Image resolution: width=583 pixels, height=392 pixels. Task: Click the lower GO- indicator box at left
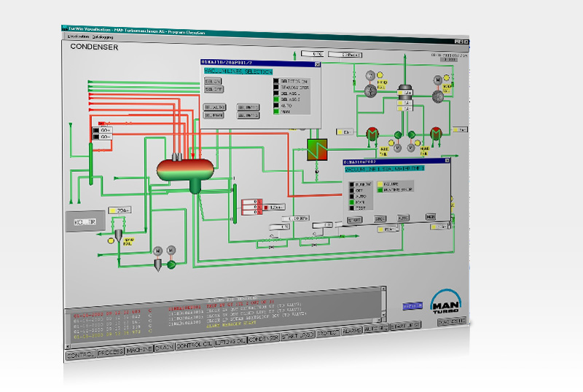coord(103,137)
